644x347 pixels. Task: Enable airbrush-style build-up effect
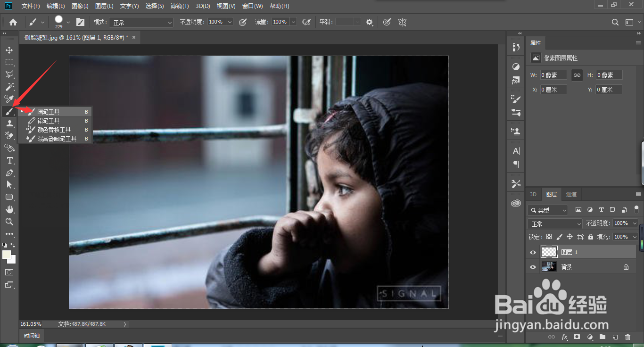306,22
